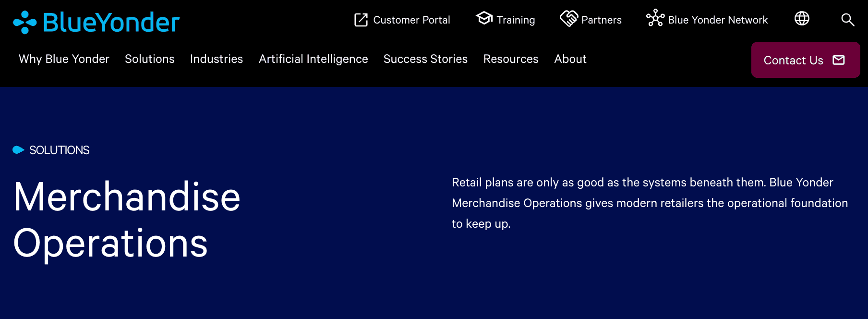
Task: Open the Success Stories menu item
Action: [425, 59]
